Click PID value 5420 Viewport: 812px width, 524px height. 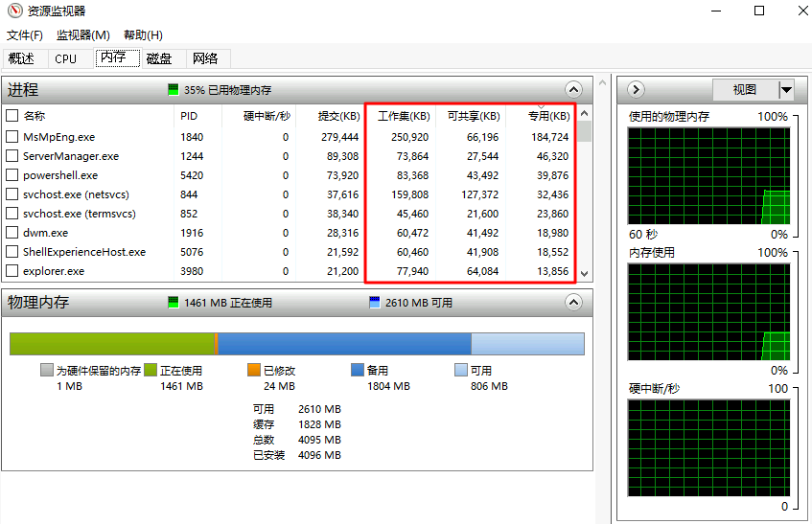click(192, 175)
